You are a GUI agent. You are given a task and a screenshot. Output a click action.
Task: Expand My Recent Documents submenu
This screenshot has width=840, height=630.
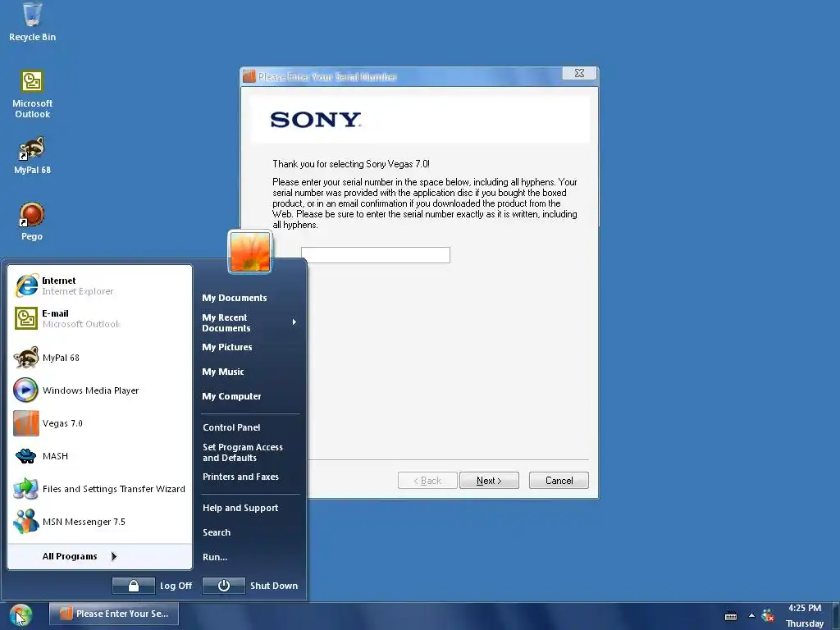pos(249,322)
